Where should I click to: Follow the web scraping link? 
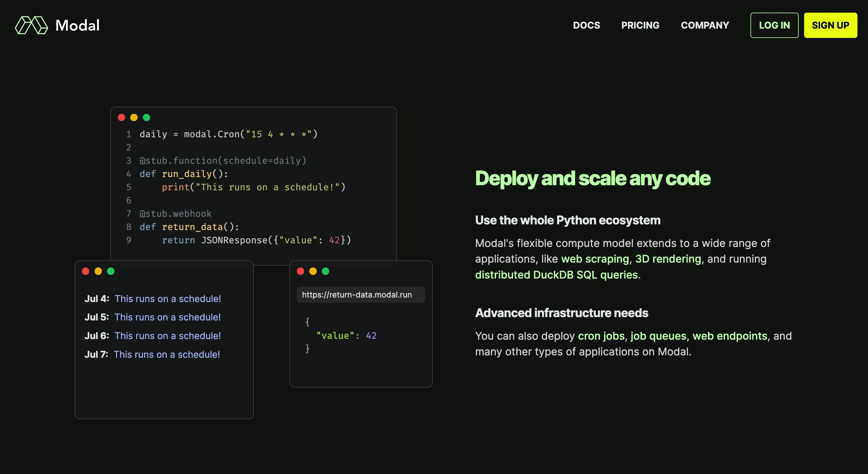click(595, 259)
